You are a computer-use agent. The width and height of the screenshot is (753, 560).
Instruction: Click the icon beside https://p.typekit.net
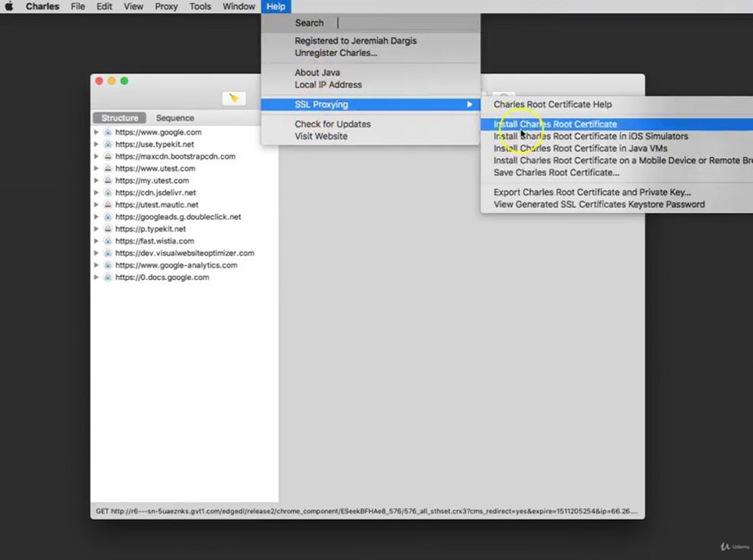point(108,229)
